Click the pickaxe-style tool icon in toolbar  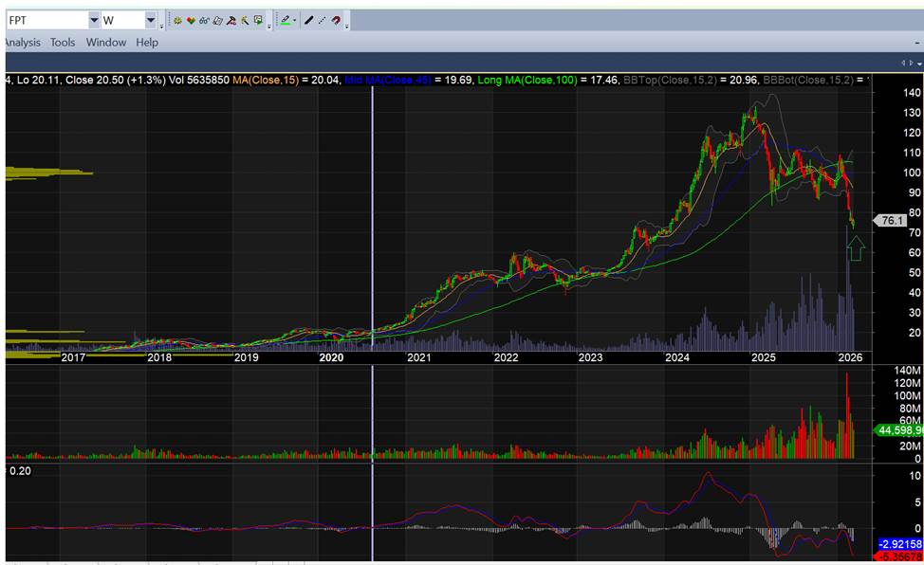pos(245,21)
